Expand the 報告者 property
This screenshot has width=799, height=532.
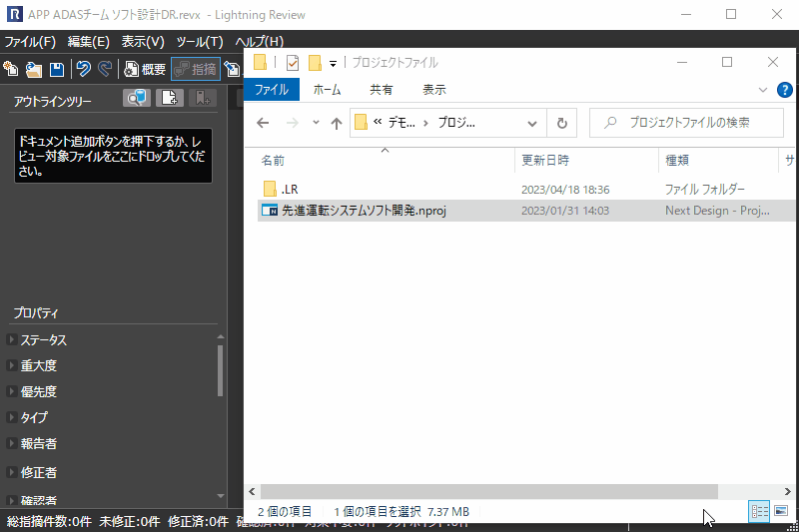pyautogui.click(x=12, y=443)
